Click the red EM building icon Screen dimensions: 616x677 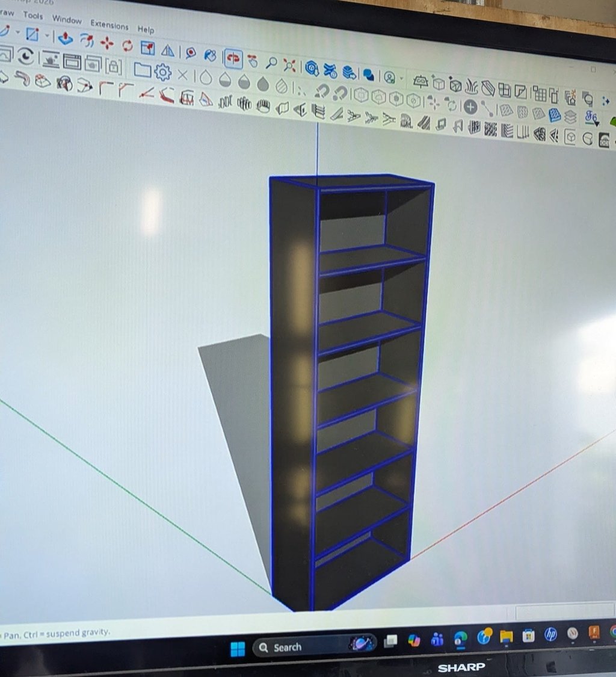[187, 98]
